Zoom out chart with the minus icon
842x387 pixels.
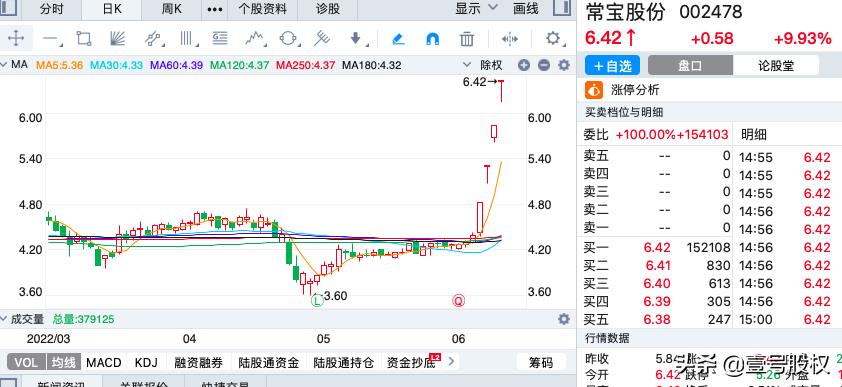coord(543,65)
